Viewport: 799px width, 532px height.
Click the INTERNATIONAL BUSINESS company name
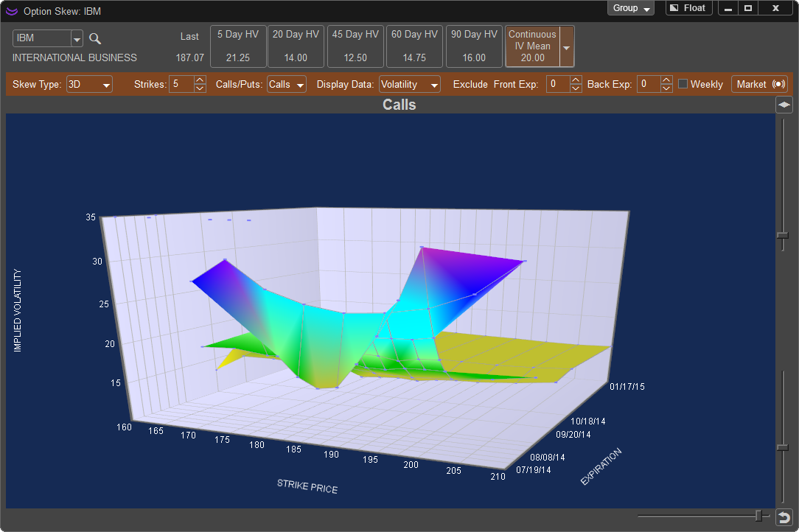point(74,57)
